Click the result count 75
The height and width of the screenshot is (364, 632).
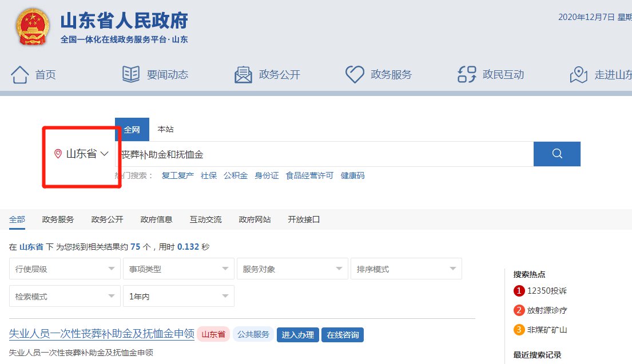pos(136,247)
